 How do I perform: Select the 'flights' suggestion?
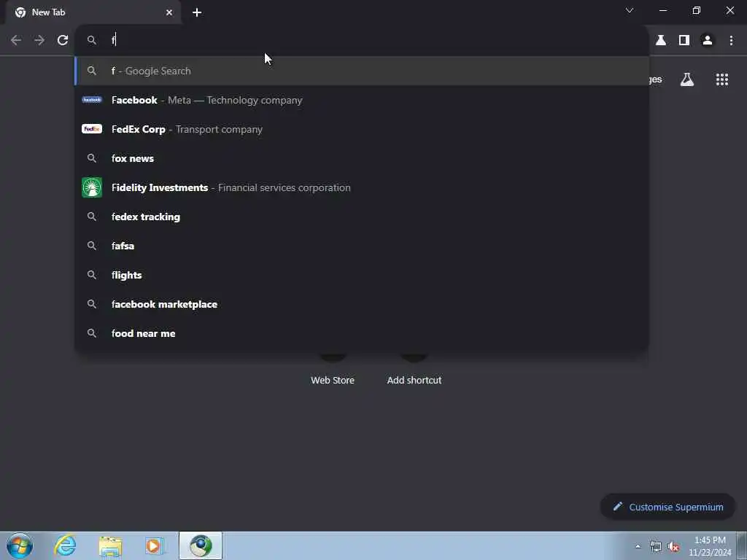click(x=362, y=275)
